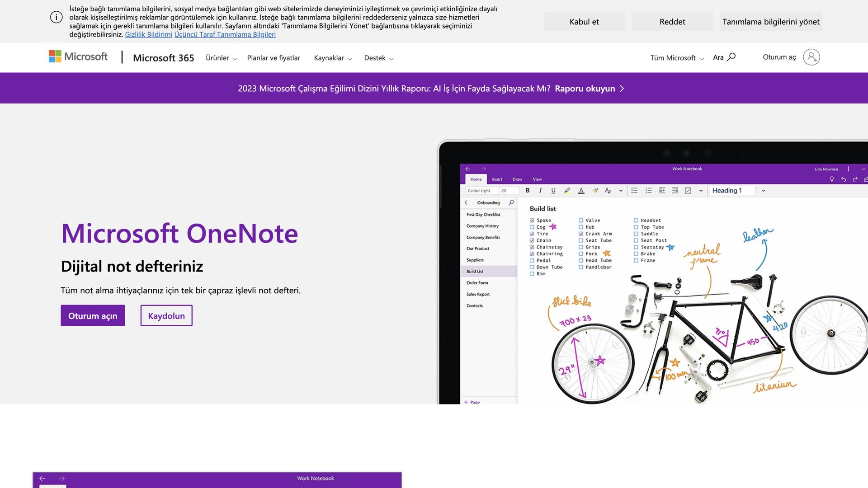
Task: Uncheck the Spoke checkbox
Action: point(532,220)
